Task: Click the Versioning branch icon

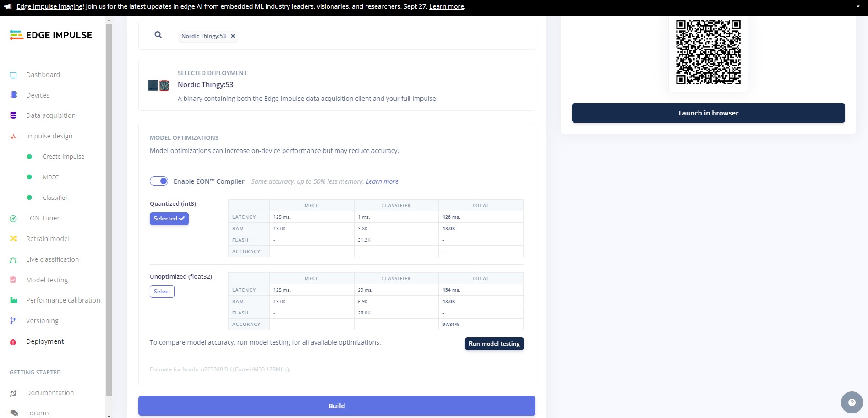Action: pyautogui.click(x=13, y=321)
